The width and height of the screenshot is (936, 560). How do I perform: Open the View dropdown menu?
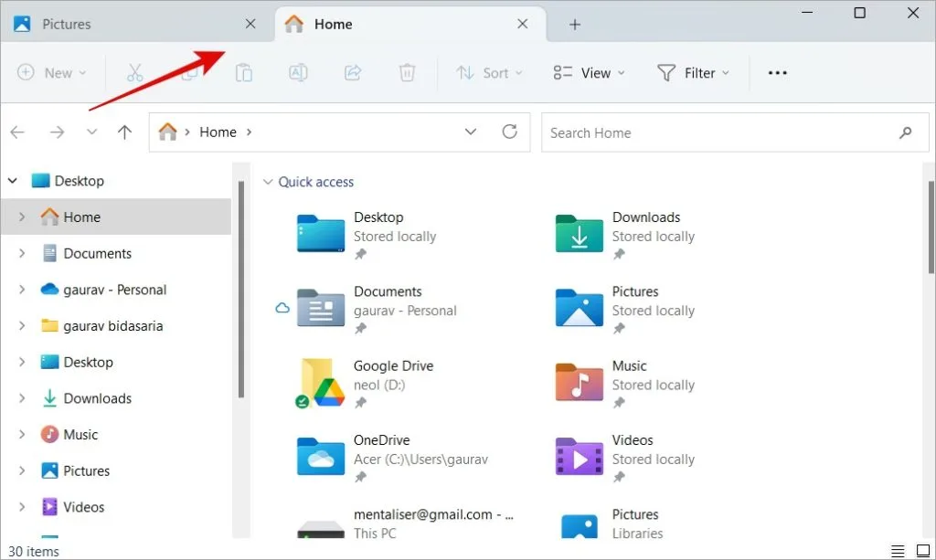[590, 73]
